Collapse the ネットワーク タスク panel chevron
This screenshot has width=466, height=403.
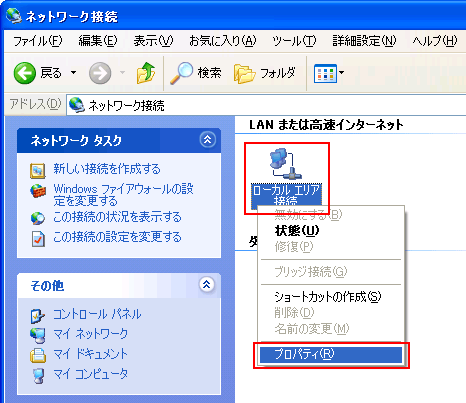point(207,139)
